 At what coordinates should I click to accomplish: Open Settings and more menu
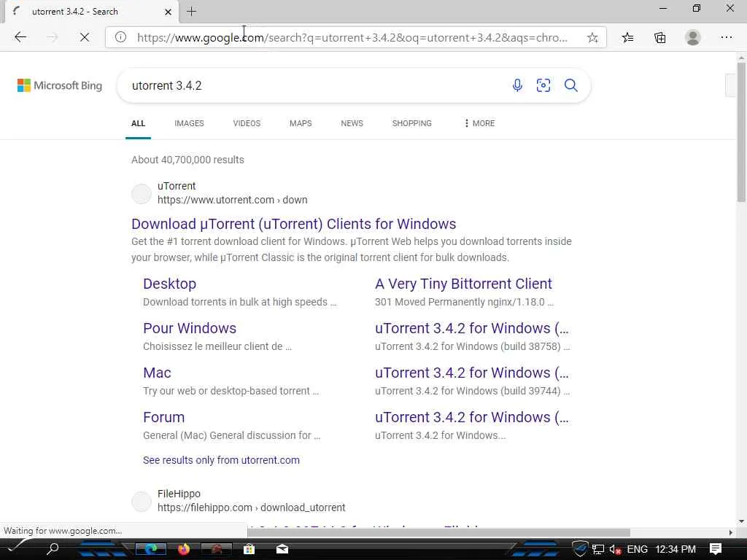coord(726,37)
